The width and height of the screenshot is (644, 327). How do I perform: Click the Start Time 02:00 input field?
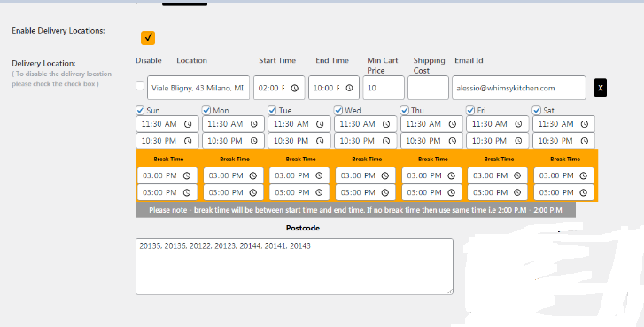coord(279,88)
